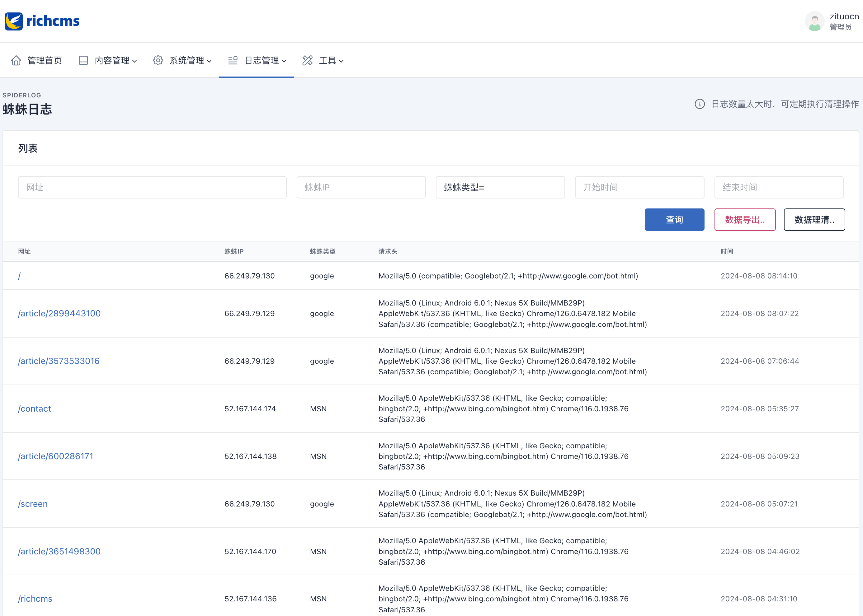Click the 数据清理 button
Viewport: 863px width, 616px height.
(814, 220)
